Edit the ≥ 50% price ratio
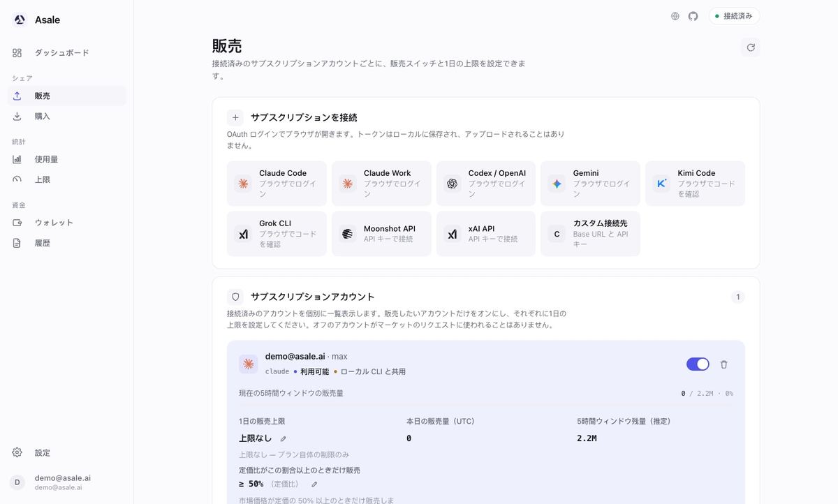 point(314,484)
